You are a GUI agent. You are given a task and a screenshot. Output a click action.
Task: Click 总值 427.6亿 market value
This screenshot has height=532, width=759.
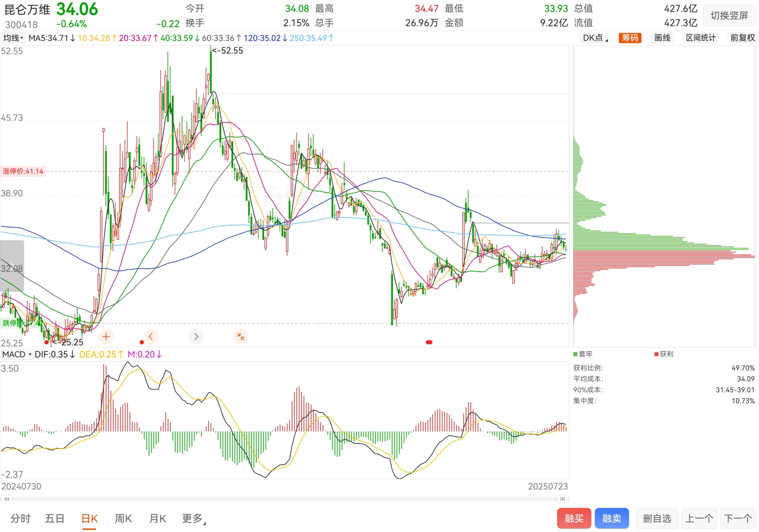(x=680, y=9)
